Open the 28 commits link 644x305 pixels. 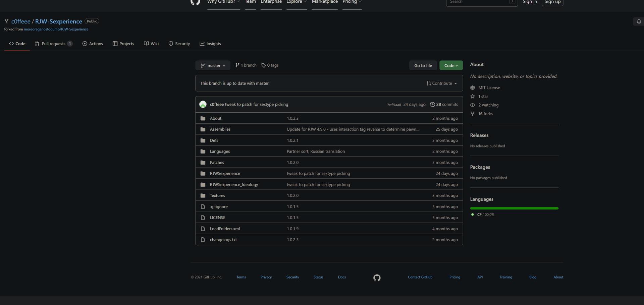pos(444,104)
